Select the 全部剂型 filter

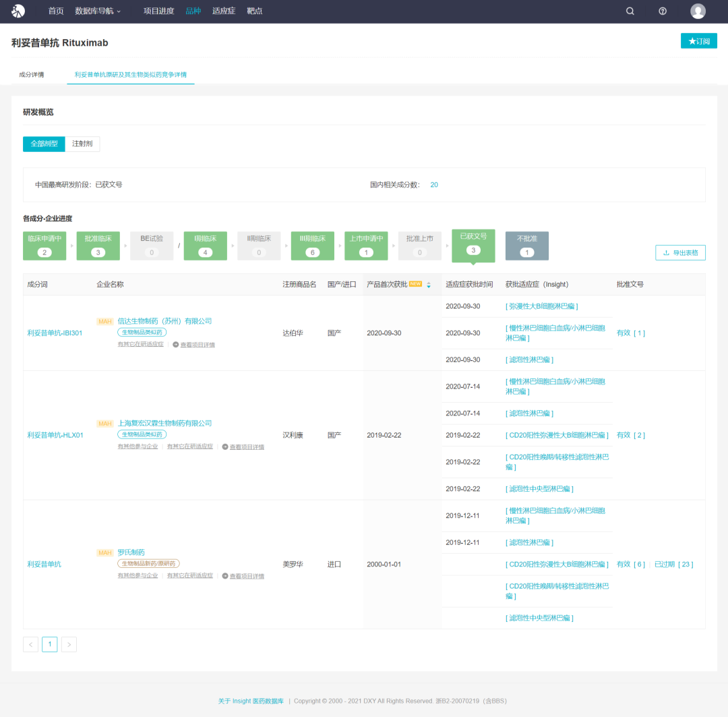pos(44,144)
